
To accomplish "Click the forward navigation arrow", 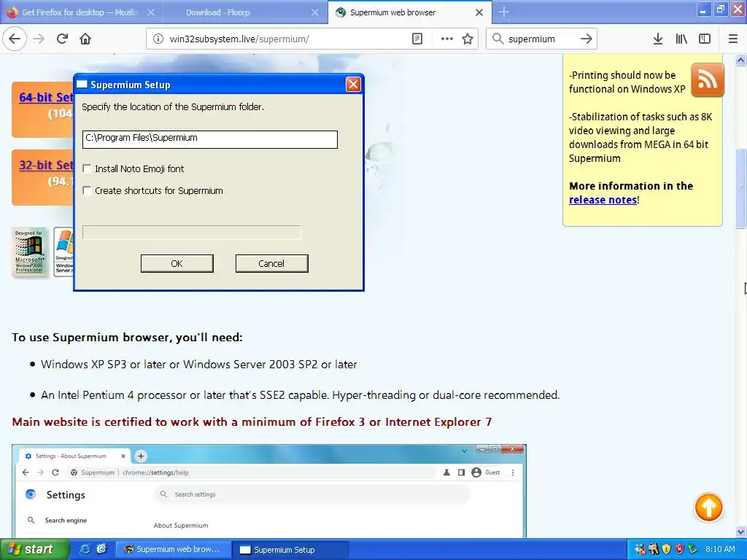I will tap(39, 39).
